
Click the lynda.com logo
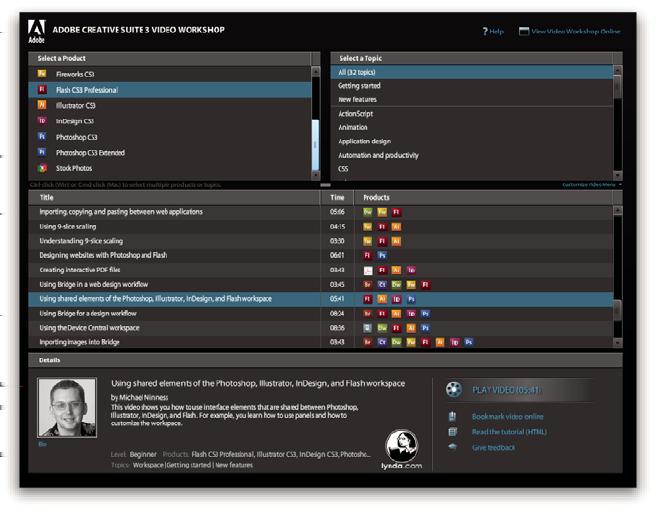point(402,450)
